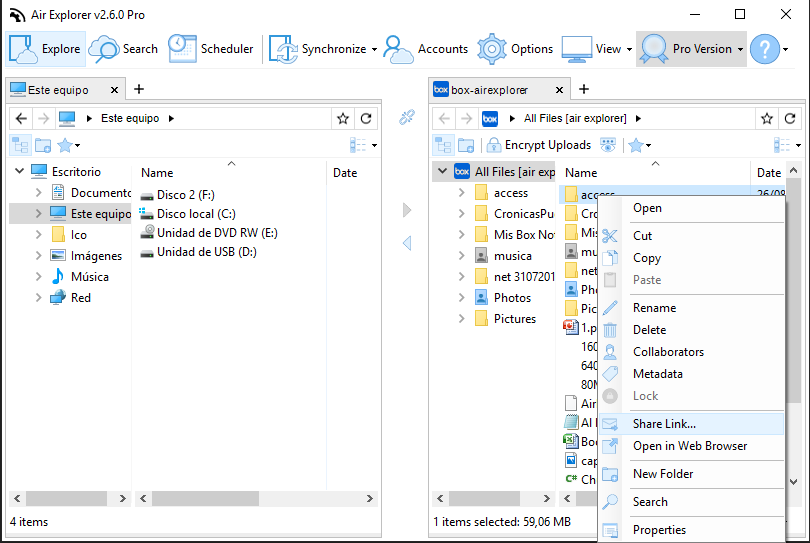Select Open in Web Browser menu entry
Image resolution: width=810 pixels, height=543 pixels.
click(x=689, y=446)
